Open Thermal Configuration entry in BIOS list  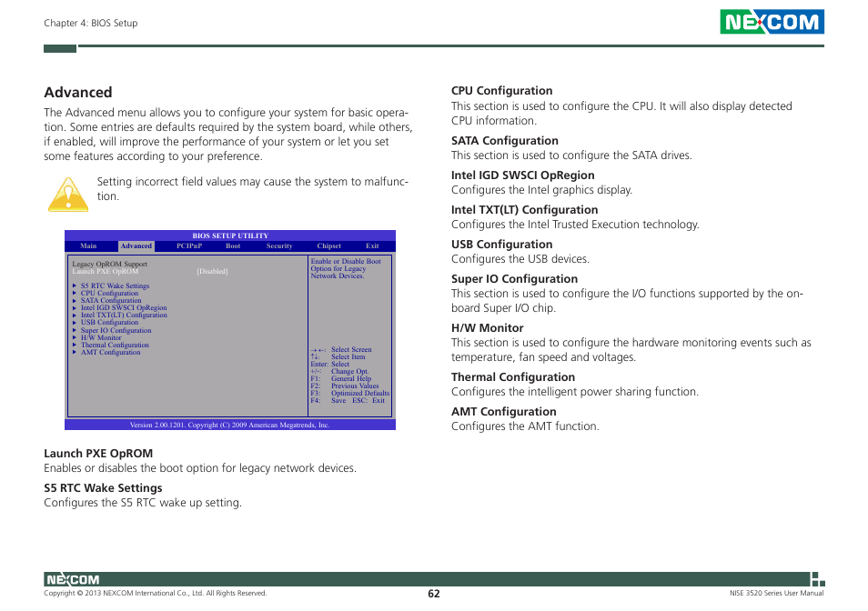(x=116, y=345)
